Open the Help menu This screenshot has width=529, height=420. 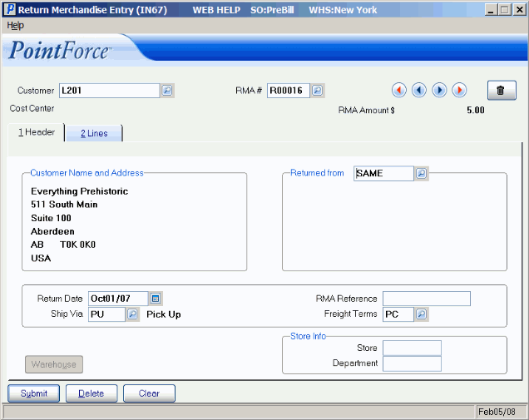pos(16,25)
